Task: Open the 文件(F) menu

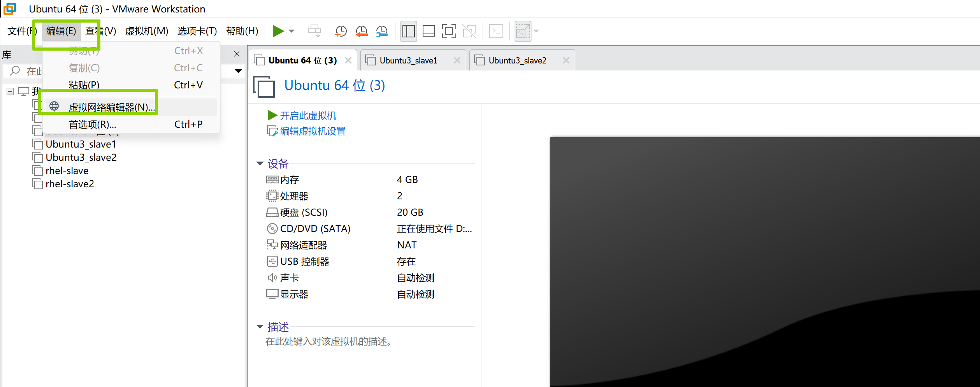Action: tap(22, 31)
